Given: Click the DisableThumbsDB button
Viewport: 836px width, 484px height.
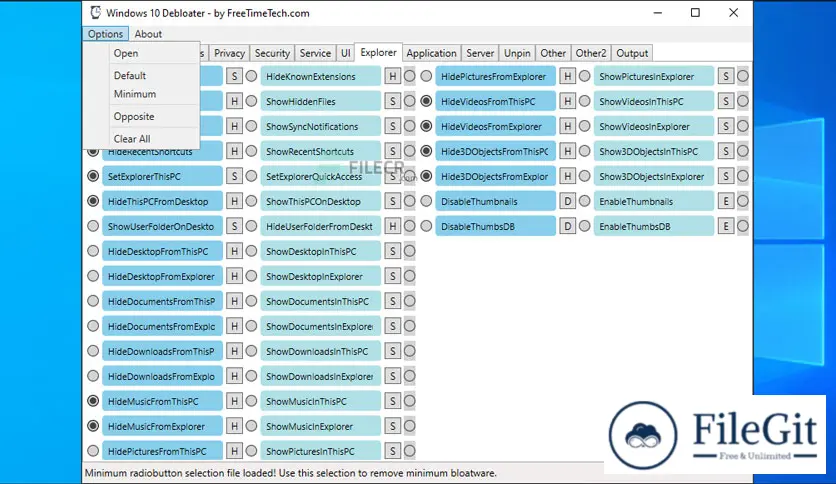Looking at the screenshot, I should tap(495, 227).
